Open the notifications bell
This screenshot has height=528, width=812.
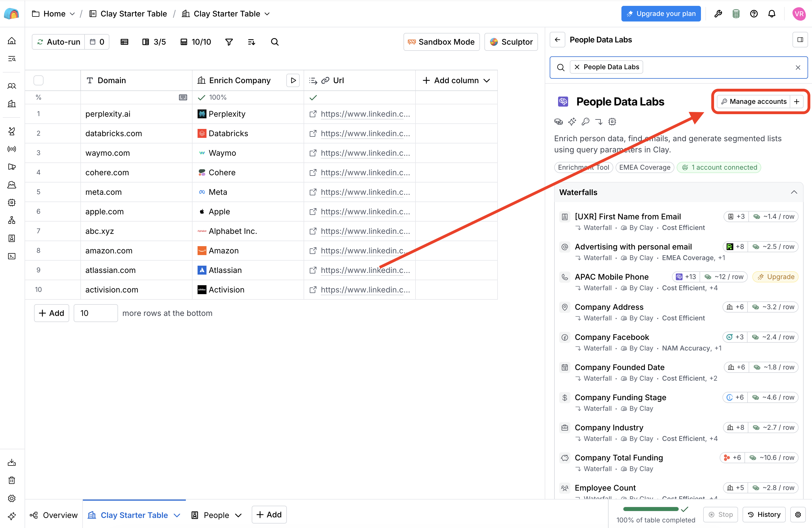(772, 14)
